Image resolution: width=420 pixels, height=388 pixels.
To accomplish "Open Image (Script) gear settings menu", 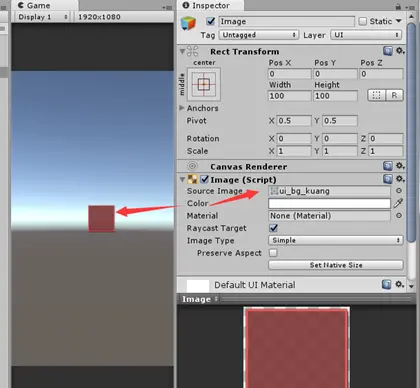I will pyautogui.click(x=400, y=179).
